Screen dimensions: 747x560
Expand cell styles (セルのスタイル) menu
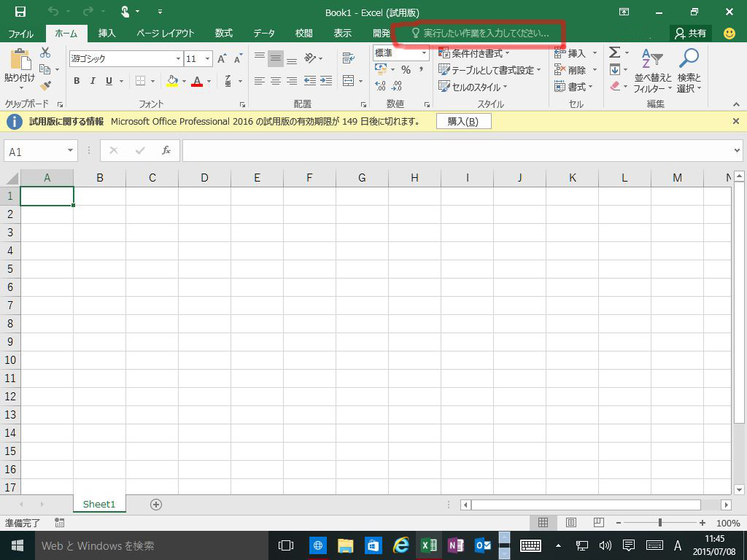(473, 87)
